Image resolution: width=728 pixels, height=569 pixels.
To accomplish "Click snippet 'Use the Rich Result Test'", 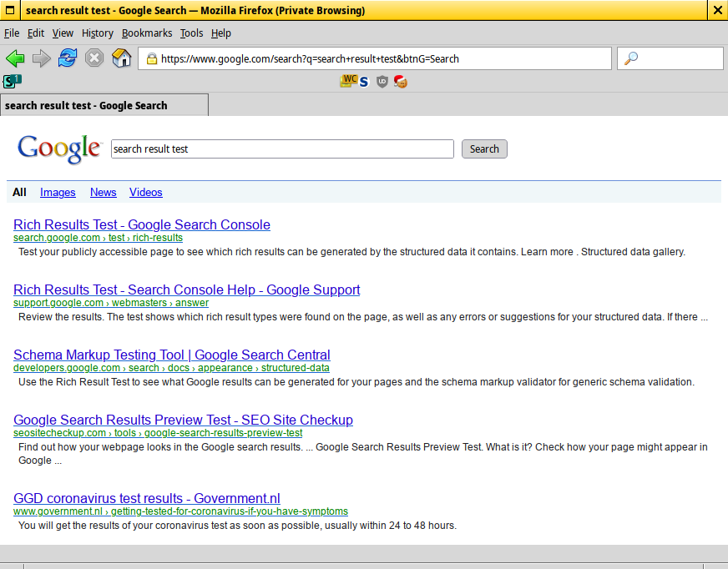I will point(356,381).
